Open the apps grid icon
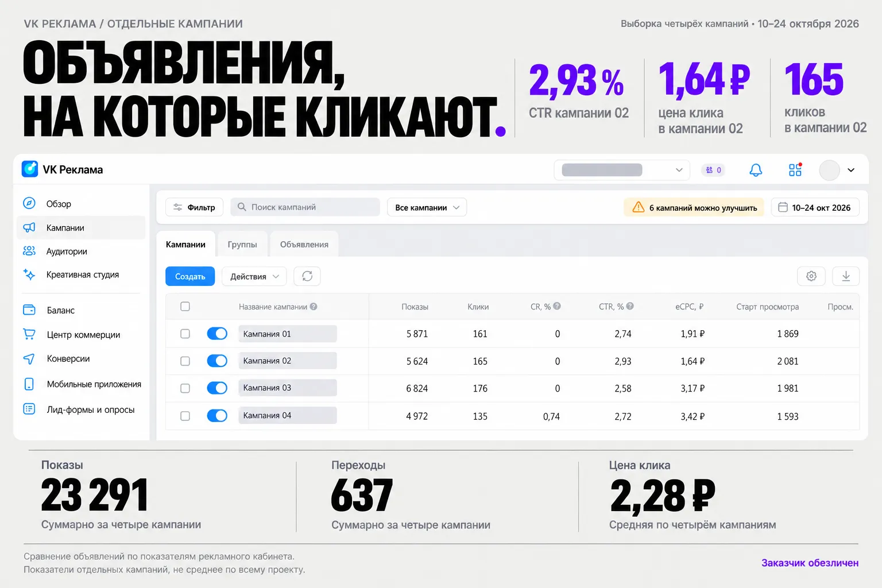882x588 pixels. coord(795,169)
